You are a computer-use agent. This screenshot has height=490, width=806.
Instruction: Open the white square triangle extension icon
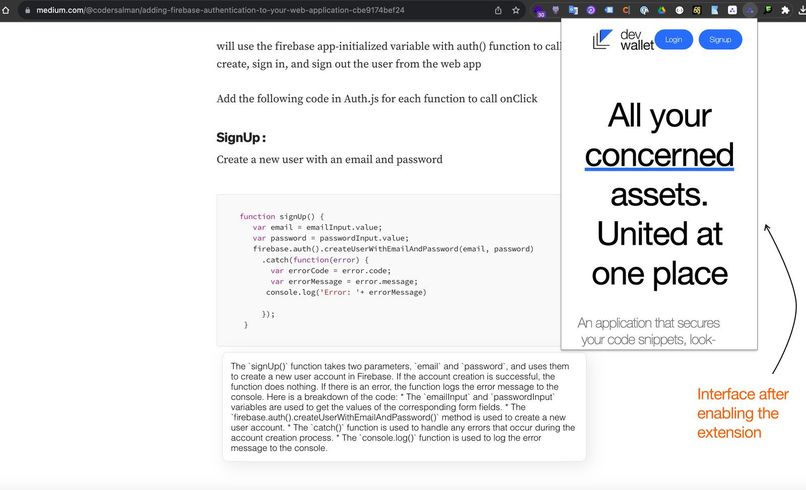coord(732,10)
